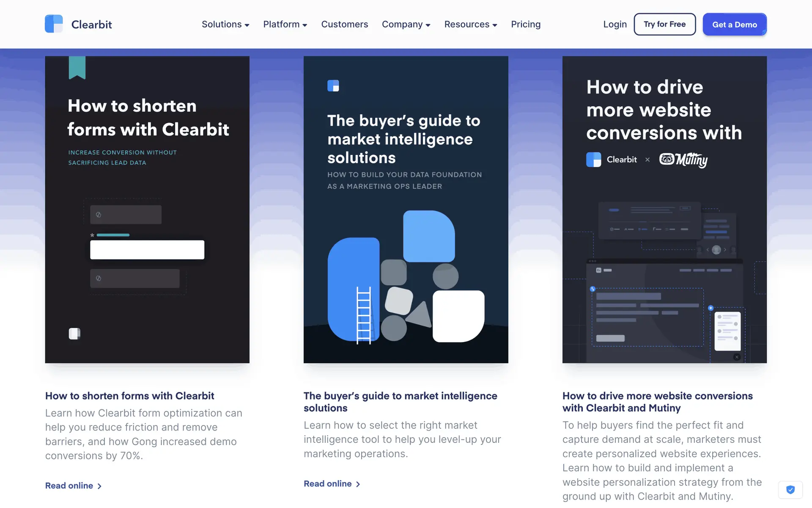
Task: Open the Platform dropdown menu
Action: pyautogui.click(x=285, y=25)
